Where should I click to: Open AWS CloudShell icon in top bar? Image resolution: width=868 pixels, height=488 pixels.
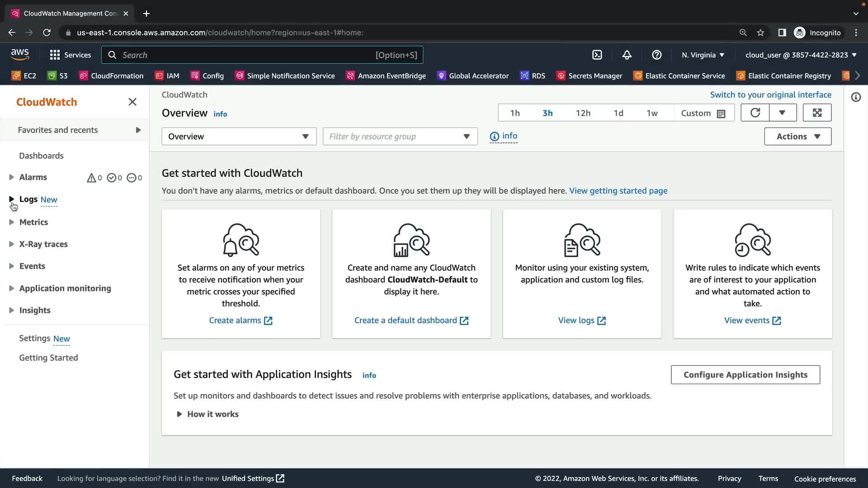coord(597,55)
